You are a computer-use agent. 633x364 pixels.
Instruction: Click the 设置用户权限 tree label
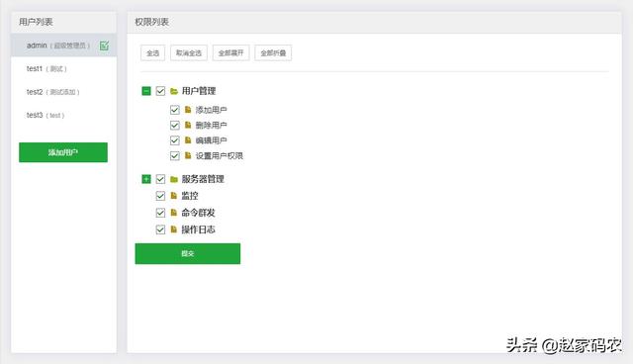pos(220,155)
